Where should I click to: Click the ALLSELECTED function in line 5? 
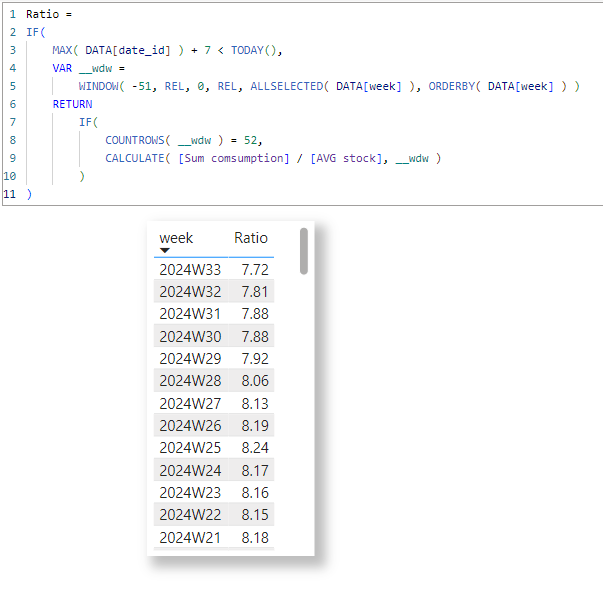(287, 86)
